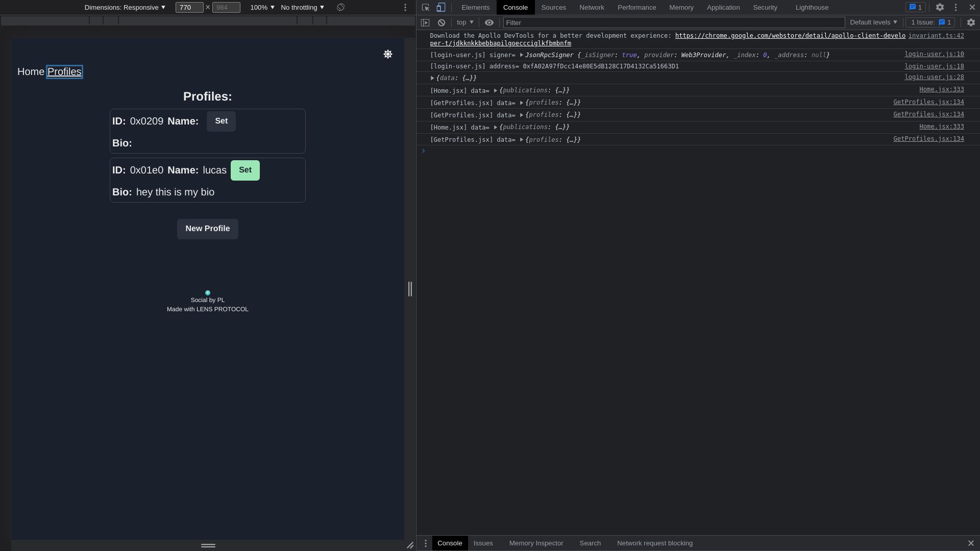The height and width of the screenshot is (551, 980).
Task: Click the Profiles navigation link
Action: [64, 72]
